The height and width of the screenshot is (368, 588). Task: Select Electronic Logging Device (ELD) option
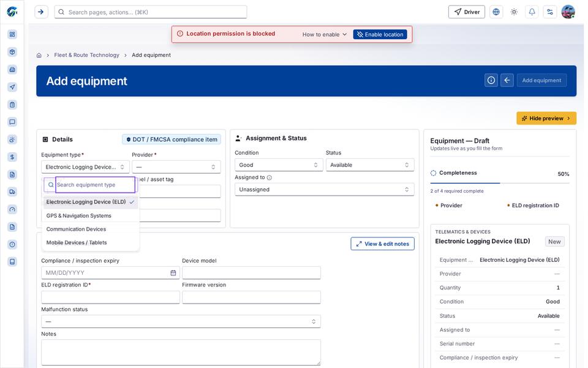(91, 202)
